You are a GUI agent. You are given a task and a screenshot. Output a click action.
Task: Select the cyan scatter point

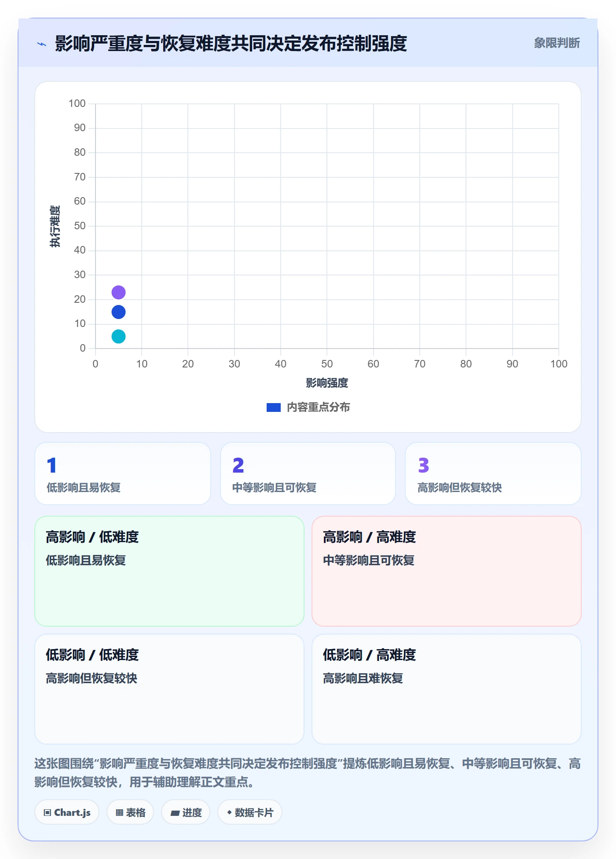point(118,337)
